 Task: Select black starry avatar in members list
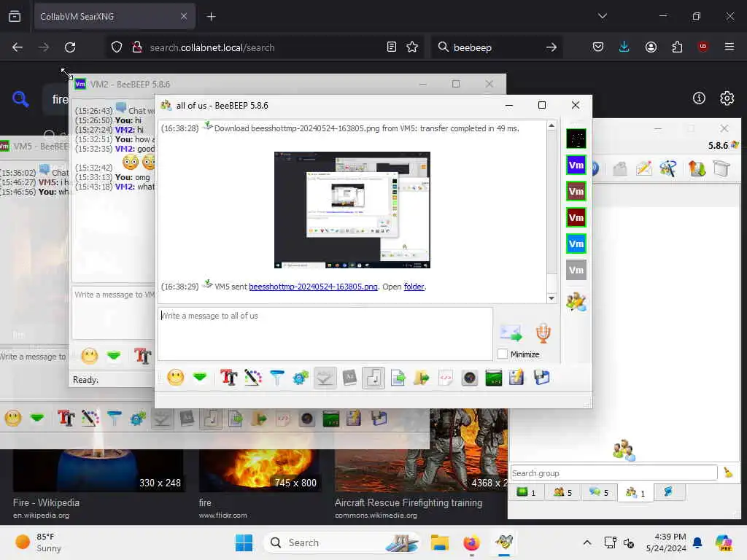pyautogui.click(x=576, y=139)
